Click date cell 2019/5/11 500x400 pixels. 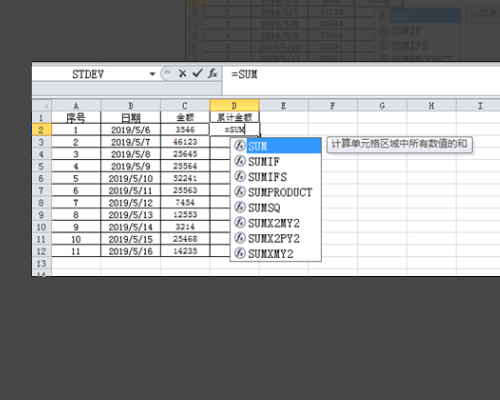tap(131, 190)
